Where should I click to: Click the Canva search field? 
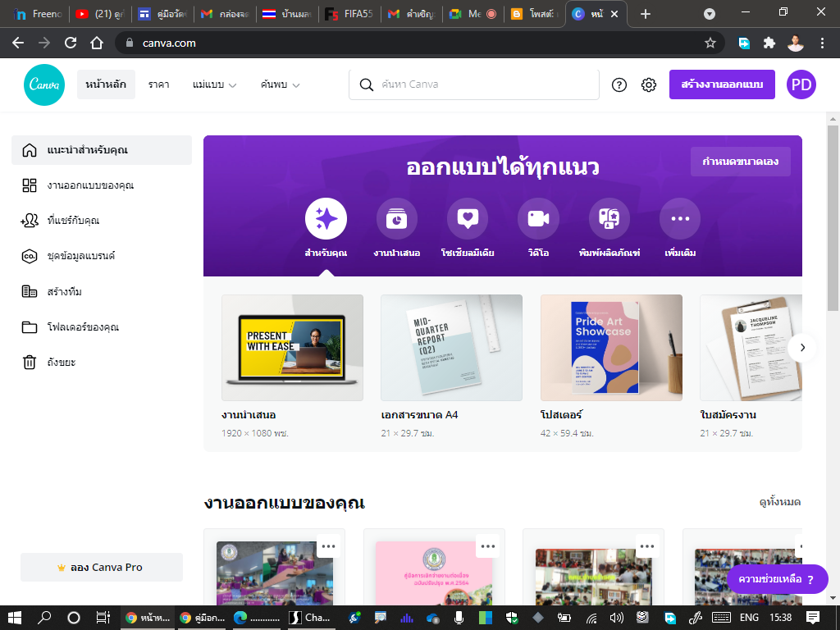(473, 84)
